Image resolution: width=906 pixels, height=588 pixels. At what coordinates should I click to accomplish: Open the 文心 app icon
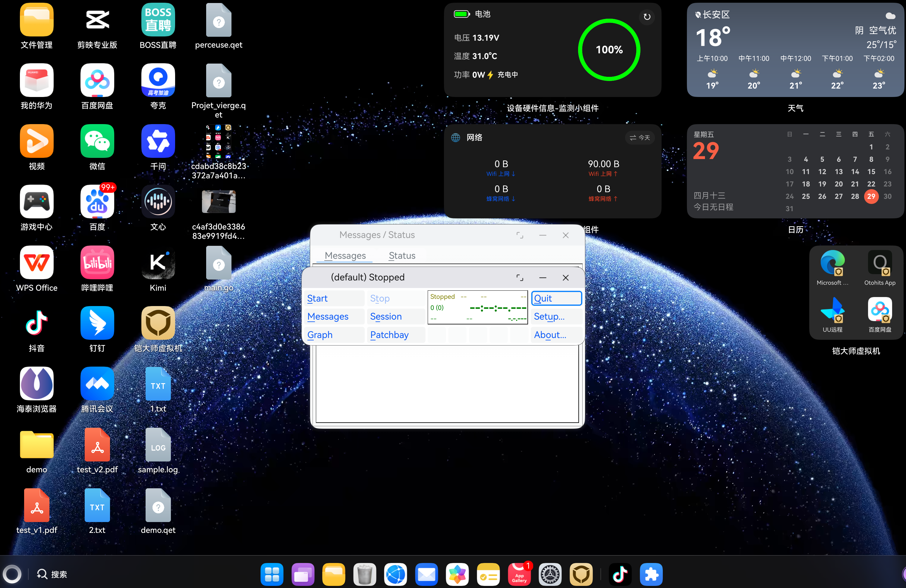click(158, 202)
